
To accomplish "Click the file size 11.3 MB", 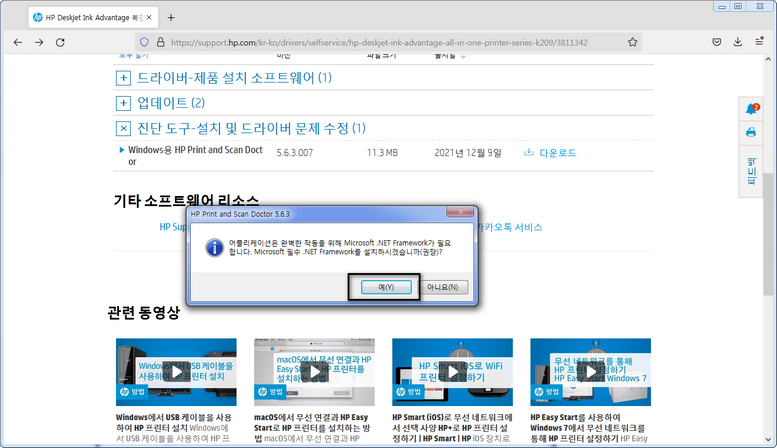I will click(382, 153).
